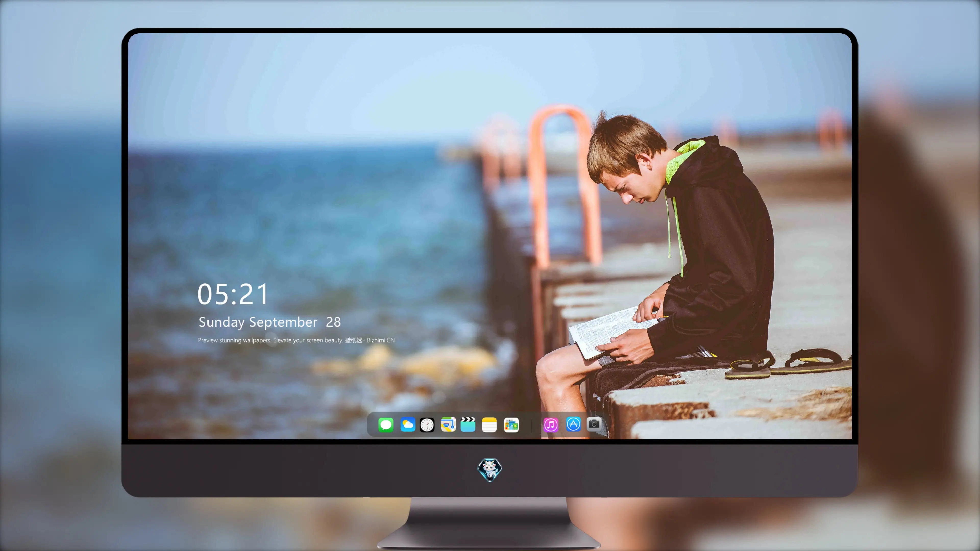
Task: Click the dragon logo on monitor chin
Action: pyautogui.click(x=490, y=470)
